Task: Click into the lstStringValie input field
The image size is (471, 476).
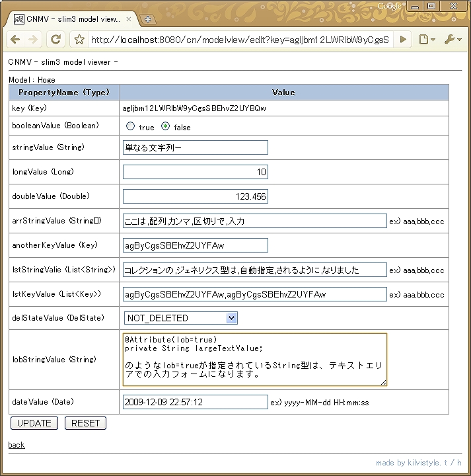Action: tap(255, 270)
